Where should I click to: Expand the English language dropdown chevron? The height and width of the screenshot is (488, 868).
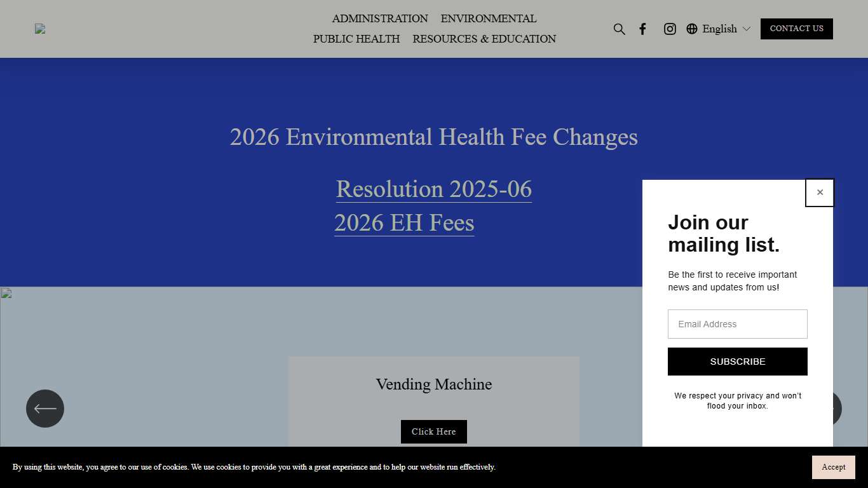tap(747, 29)
